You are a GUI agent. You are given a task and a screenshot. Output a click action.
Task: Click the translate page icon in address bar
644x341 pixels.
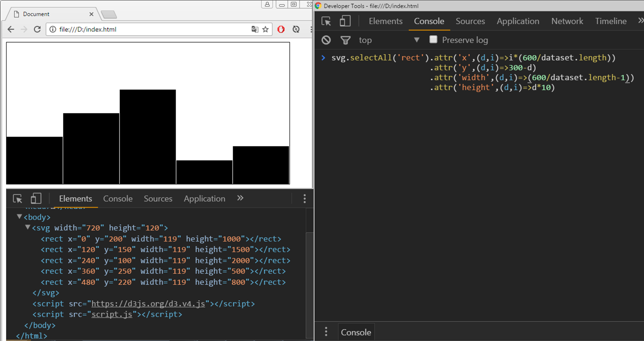coord(255,29)
